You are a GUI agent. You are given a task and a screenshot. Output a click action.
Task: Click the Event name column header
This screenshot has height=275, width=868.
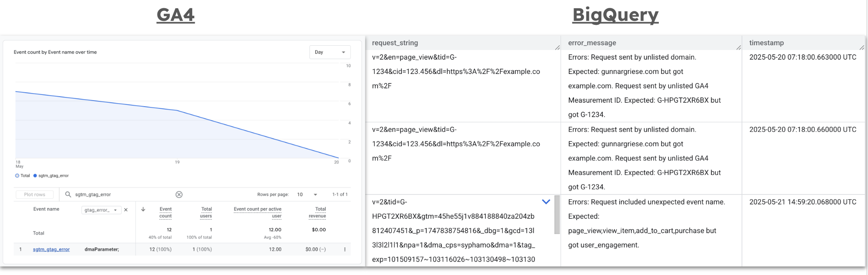pyautogui.click(x=46, y=209)
